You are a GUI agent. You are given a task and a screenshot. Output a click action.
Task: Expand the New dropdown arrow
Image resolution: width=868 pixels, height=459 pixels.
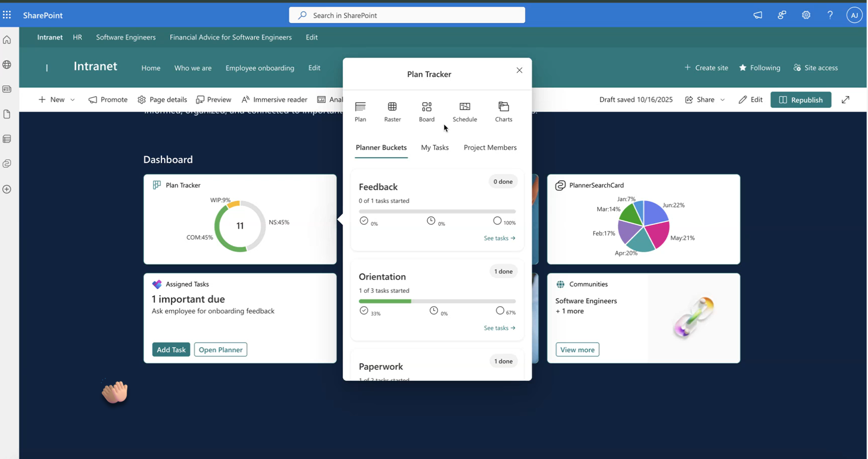(x=73, y=100)
